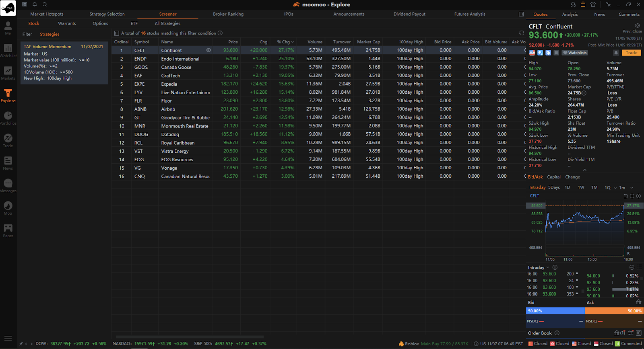Screen dimensions: 644x349
Task: Open the hamburger menu at sidebar bottom
Action: pyautogui.click(x=8, y=339)
